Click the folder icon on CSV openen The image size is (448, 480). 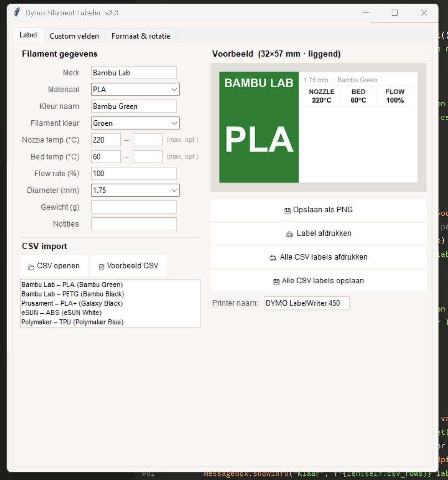(x=31, y=267)
